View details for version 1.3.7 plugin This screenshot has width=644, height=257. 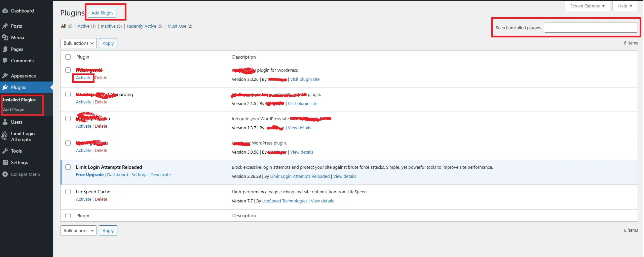tap(299, 128)
